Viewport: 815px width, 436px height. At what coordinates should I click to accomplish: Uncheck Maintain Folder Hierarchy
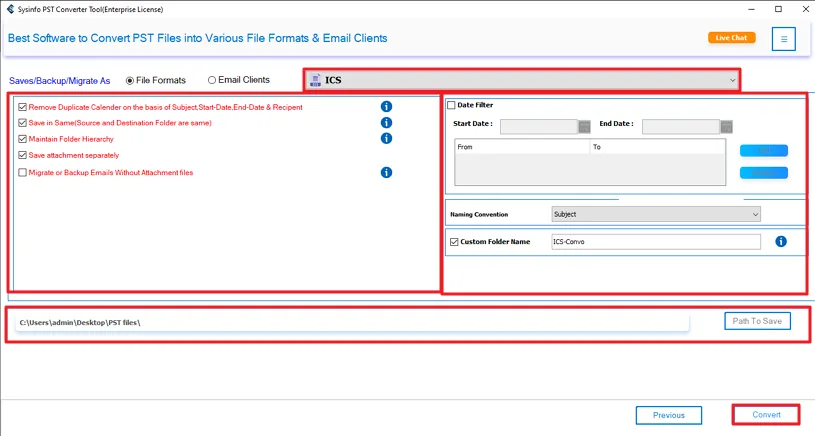pos(22,139)
